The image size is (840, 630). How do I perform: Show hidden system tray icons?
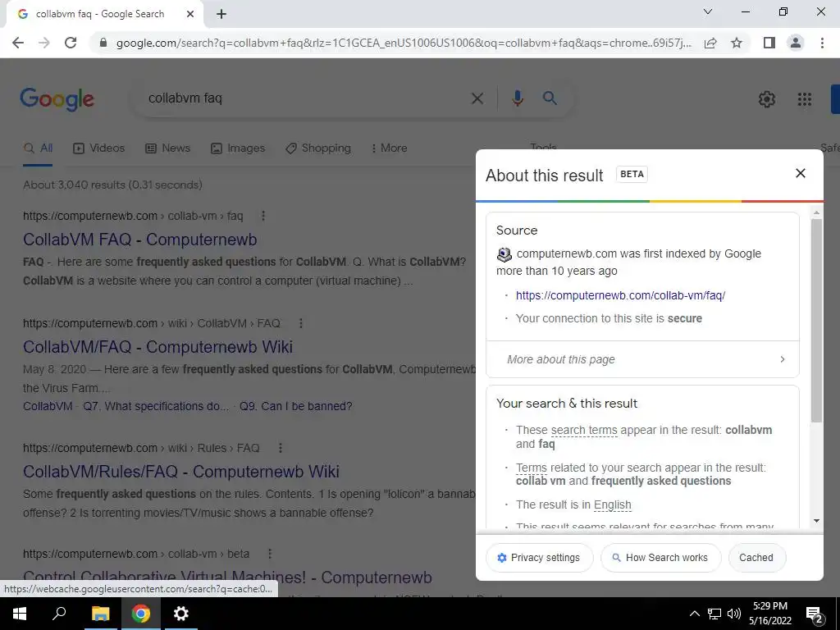[694, 614]
